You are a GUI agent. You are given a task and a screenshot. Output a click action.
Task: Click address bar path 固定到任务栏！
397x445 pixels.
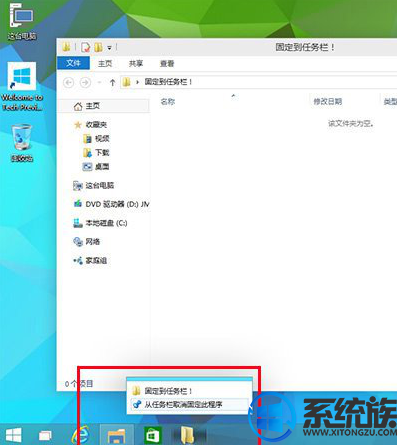point(168,82)
